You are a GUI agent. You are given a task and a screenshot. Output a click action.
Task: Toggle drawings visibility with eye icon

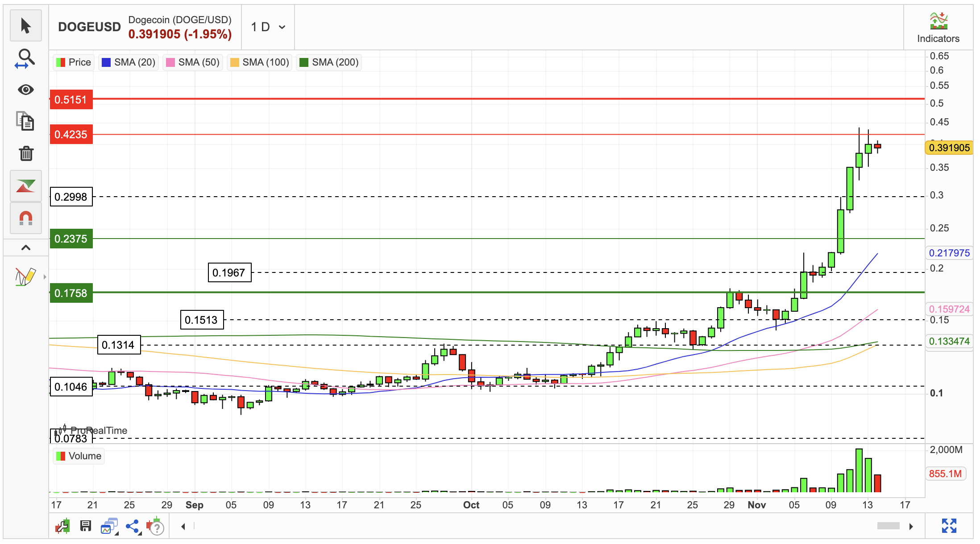coord(26,90)
